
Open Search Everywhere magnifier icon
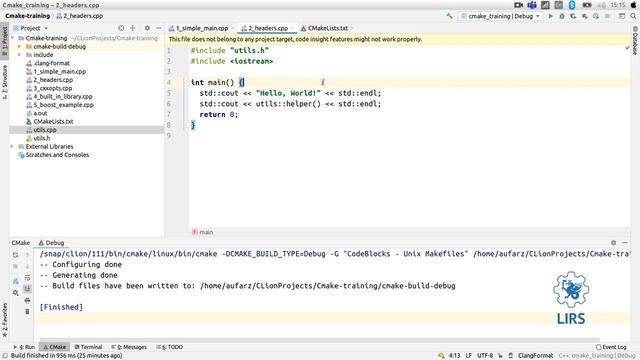[x=633, y=16]
